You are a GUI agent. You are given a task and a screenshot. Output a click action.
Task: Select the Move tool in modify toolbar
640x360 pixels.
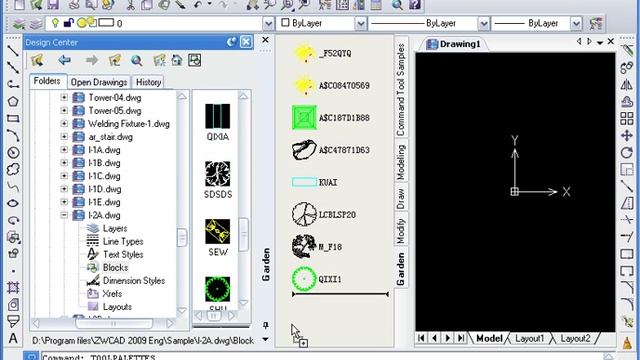coord(627,135)
